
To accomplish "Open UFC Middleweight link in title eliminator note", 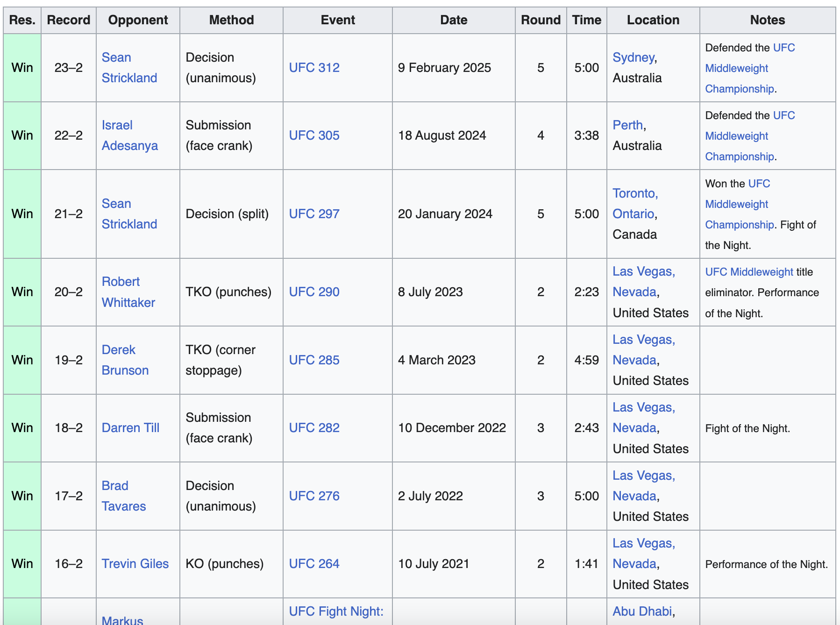I will 749,272.
